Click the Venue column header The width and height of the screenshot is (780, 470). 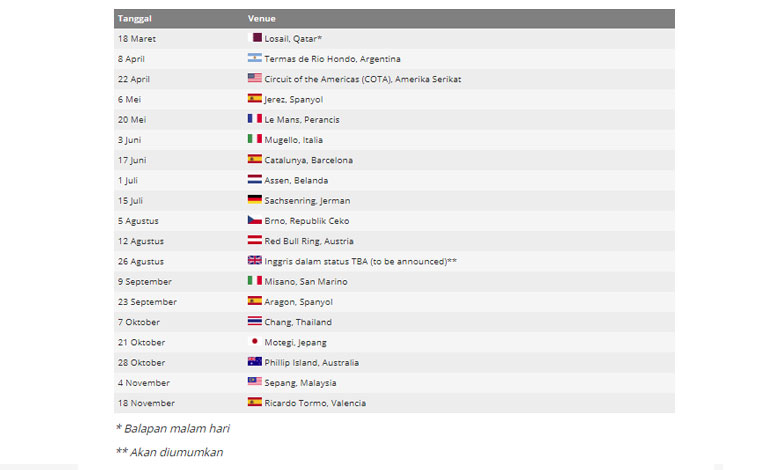(x=262, y=18)
